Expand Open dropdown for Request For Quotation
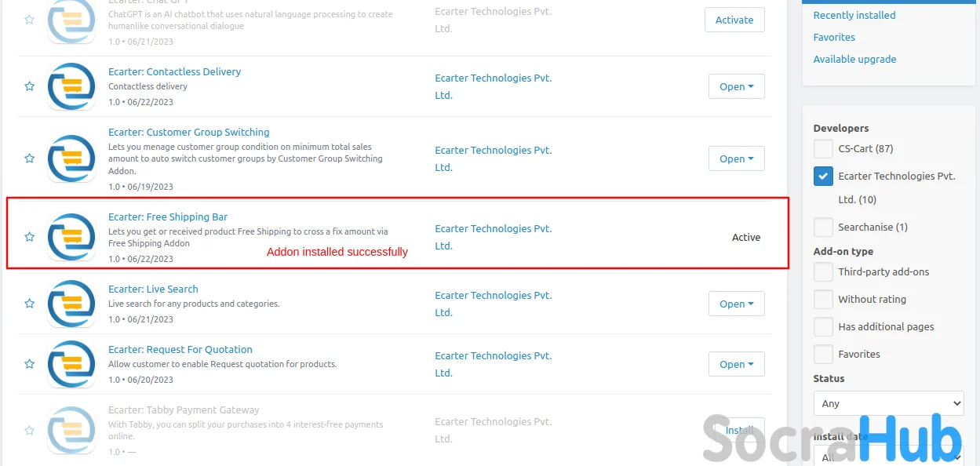This screenshot has height=466, width=980. (736, 364)
